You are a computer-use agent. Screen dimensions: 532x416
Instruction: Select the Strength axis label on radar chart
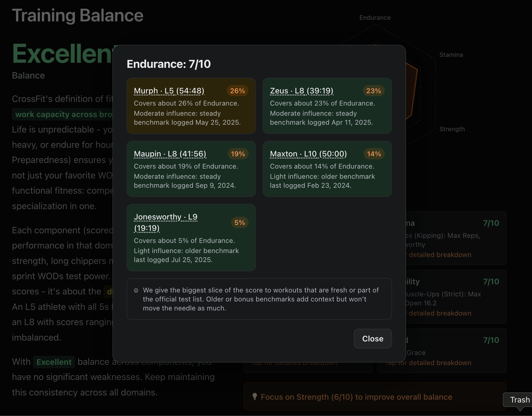452,129
